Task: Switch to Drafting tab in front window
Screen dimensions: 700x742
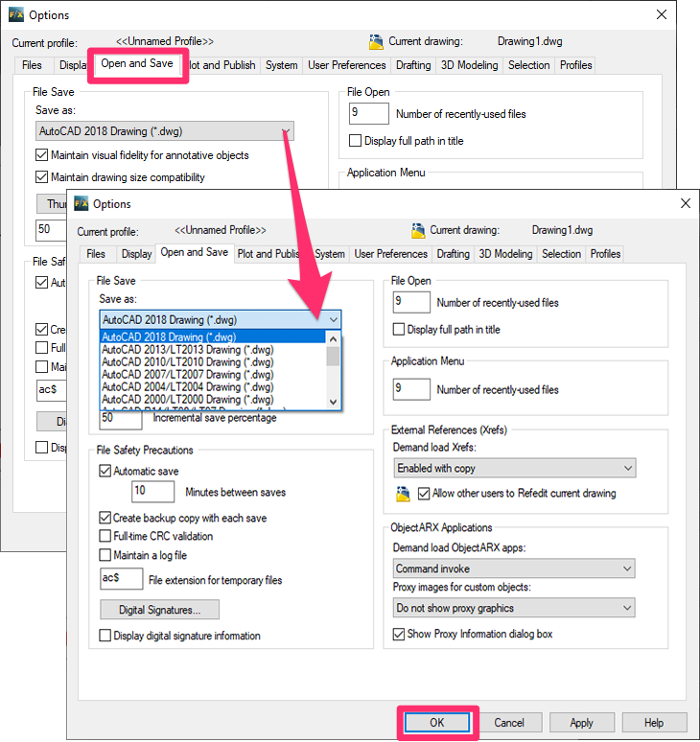Action: click(x=453, y=254)
